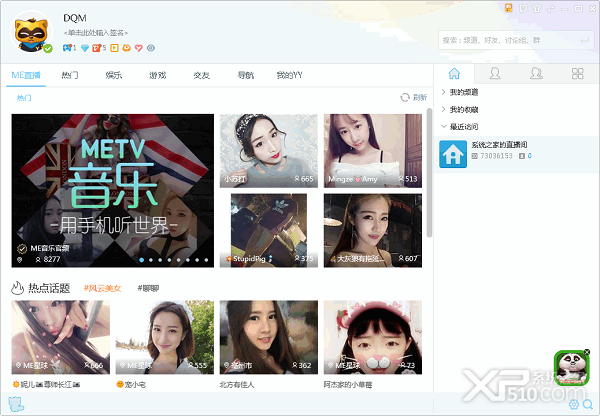The height and width of the screenshot is (416, 600).
Task: Open the StupidPig stream thumbnail
Action: click(269, 230)
